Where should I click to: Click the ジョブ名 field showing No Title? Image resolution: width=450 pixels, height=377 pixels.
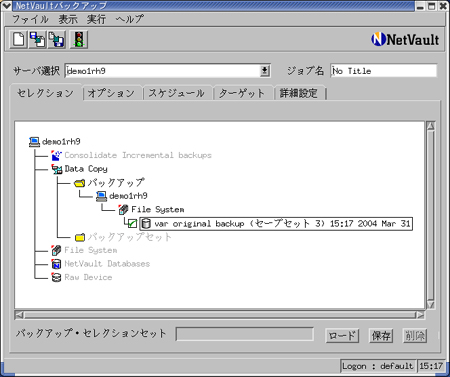tap(384, 71)
